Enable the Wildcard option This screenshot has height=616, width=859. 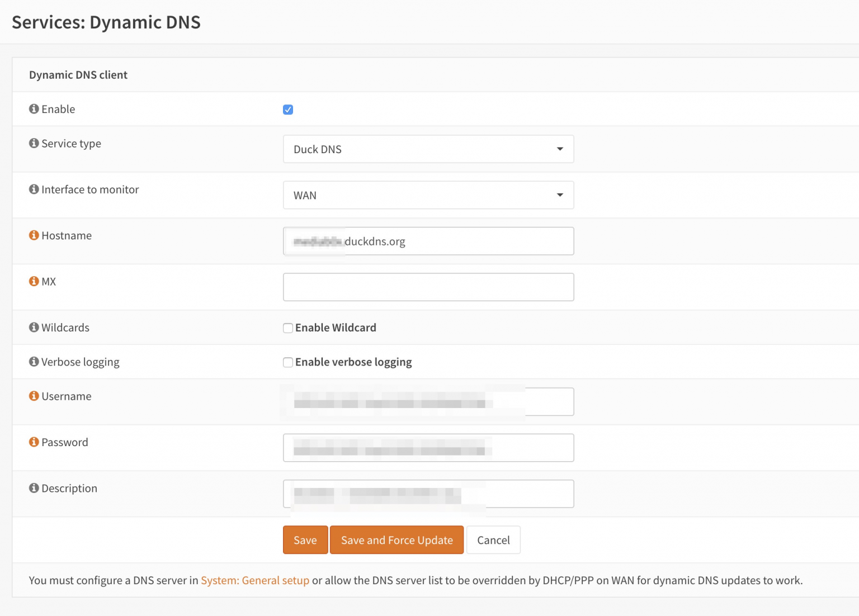click(x=287, y=328)
